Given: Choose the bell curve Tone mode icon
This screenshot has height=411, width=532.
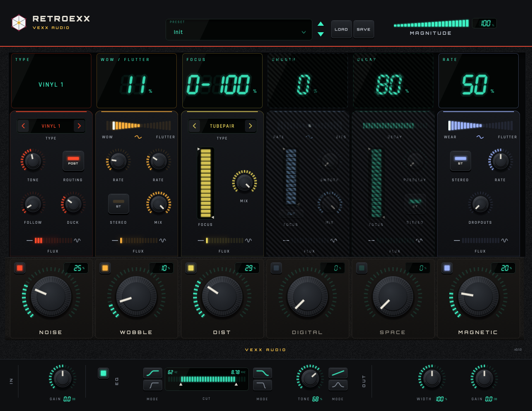Looking at the screenshot, I should (338, 385).
